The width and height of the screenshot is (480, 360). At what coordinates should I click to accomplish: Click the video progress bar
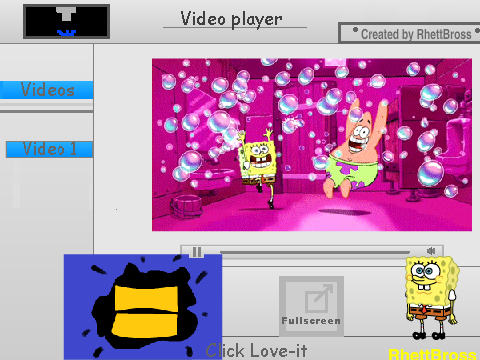[x=315, y=252]
